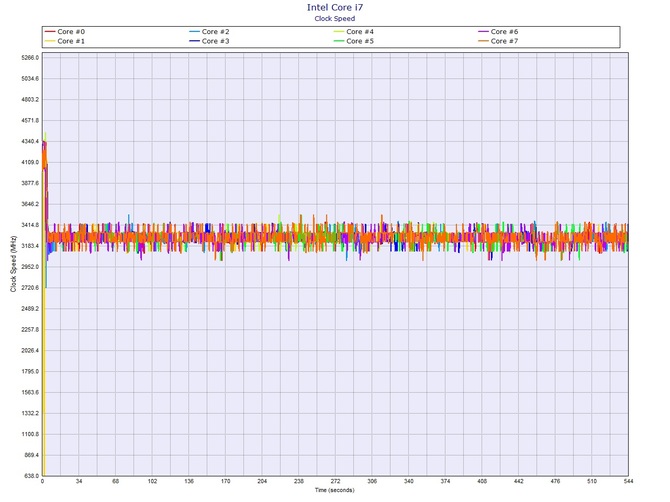Image resolution: width=670 pixels, height=502 pixels.
Task: Click the 4571.8 y-axis value
Action: point(30,120)
